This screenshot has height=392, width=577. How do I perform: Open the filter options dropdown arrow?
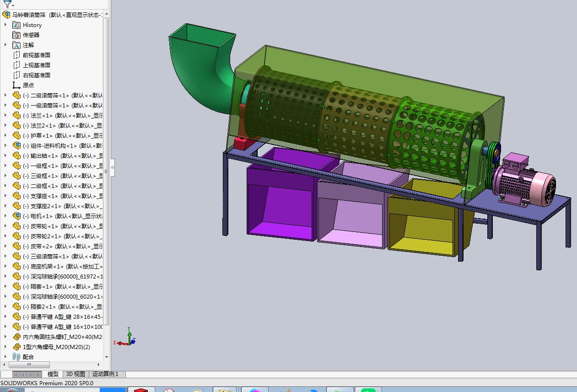point(13,6)
